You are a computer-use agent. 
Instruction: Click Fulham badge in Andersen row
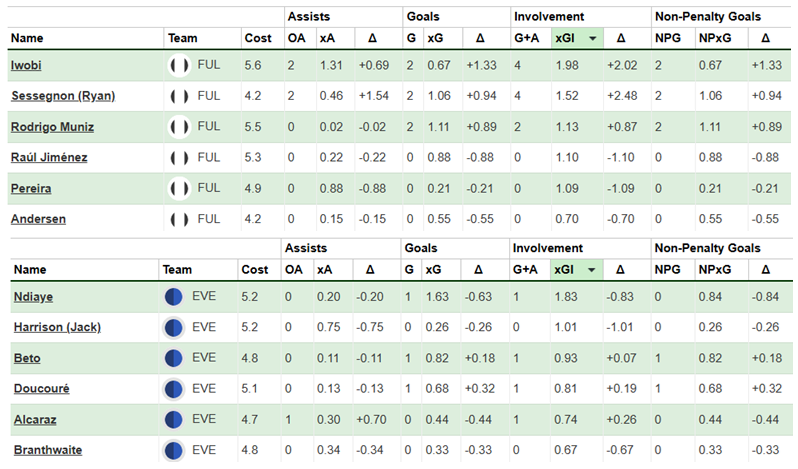pyautogui.click(x=179, y=219)
